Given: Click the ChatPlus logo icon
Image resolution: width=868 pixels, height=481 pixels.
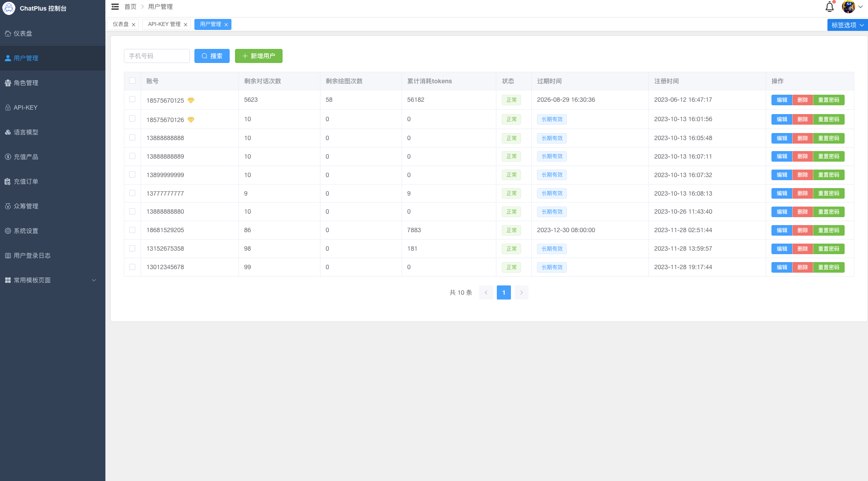Looking at the screenshot, I should pyautogui.click(x=9, y=8).
